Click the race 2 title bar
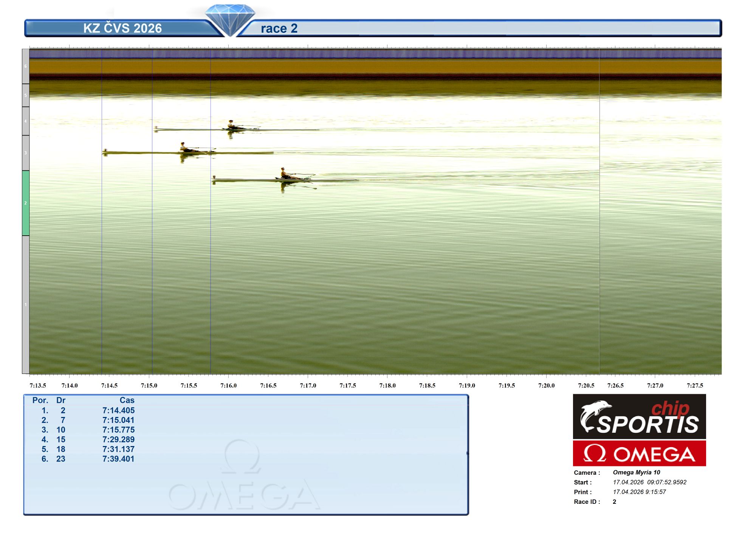The image size is (756, 534). pos(279,28)
